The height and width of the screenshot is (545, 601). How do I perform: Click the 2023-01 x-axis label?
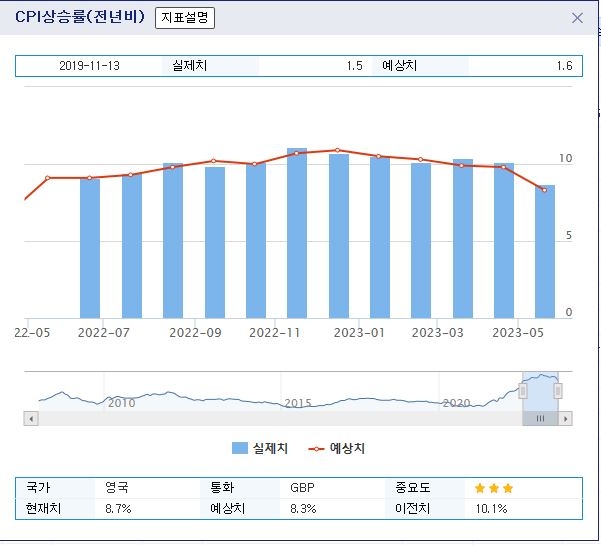359,333
